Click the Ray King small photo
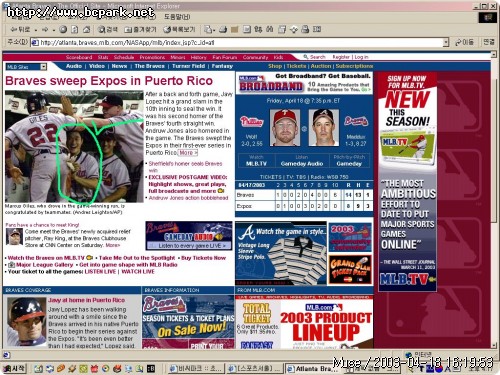The width and height of the screenshot is (500, 375). click(x=14, y=237)
